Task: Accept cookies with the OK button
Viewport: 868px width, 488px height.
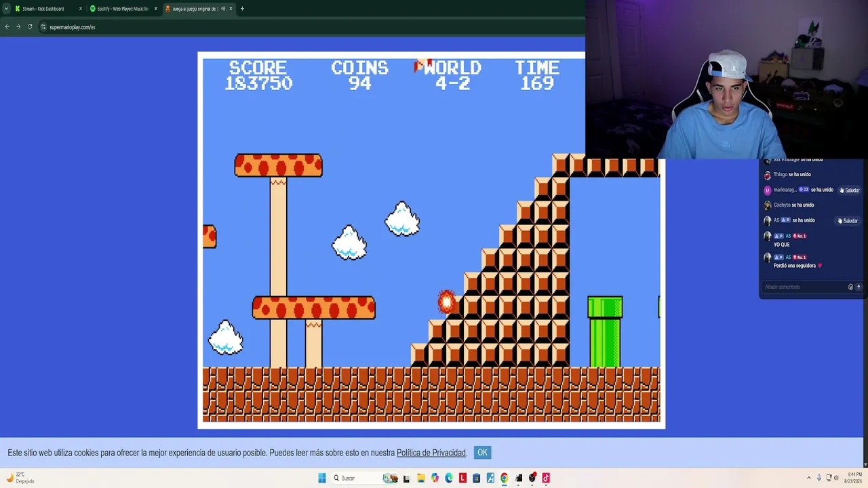Action: [482, 453]
